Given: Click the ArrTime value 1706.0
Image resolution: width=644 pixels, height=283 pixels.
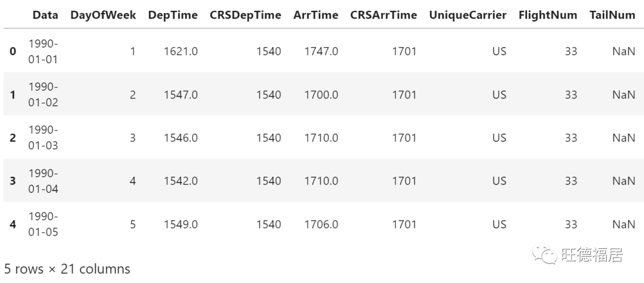Looking at the screenshot, I should coord(321,224).
